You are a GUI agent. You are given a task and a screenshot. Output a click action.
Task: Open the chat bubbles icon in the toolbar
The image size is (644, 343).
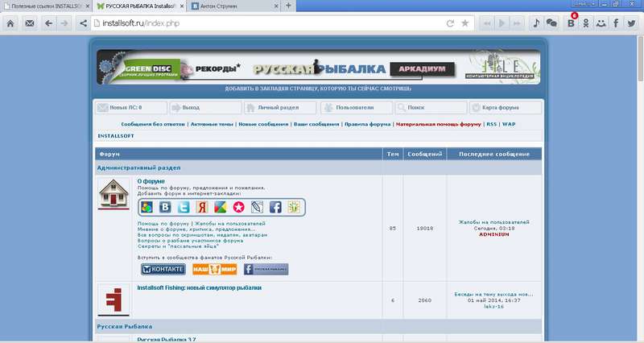tap(551, 23)
